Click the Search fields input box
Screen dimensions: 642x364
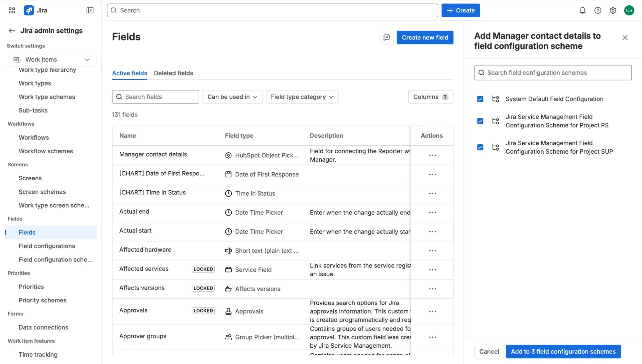155,97
